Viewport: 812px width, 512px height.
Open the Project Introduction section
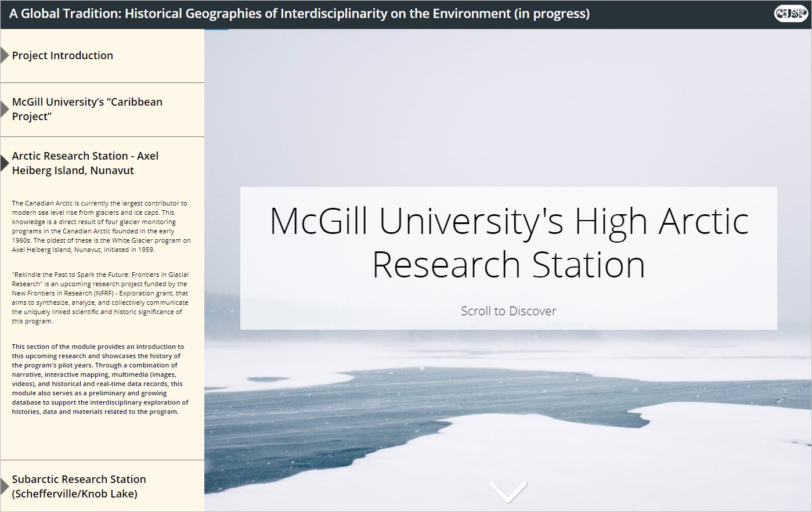(63, 56)
